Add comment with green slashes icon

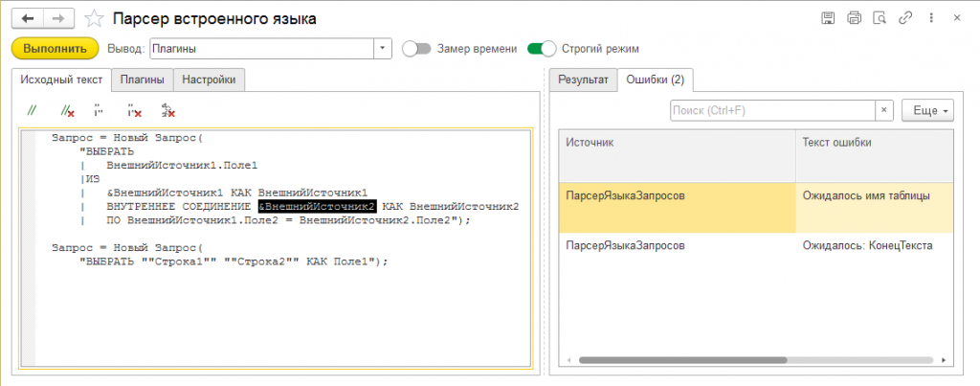[32, 110]
